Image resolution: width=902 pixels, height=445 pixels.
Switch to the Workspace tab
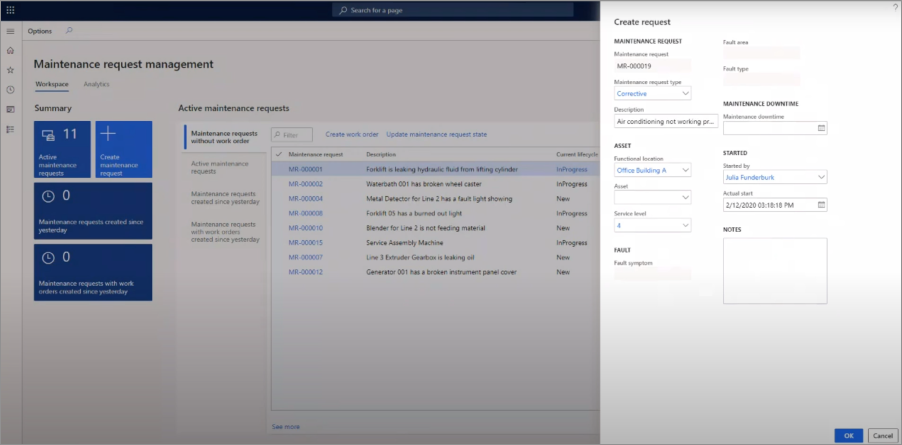pos(52,84)
